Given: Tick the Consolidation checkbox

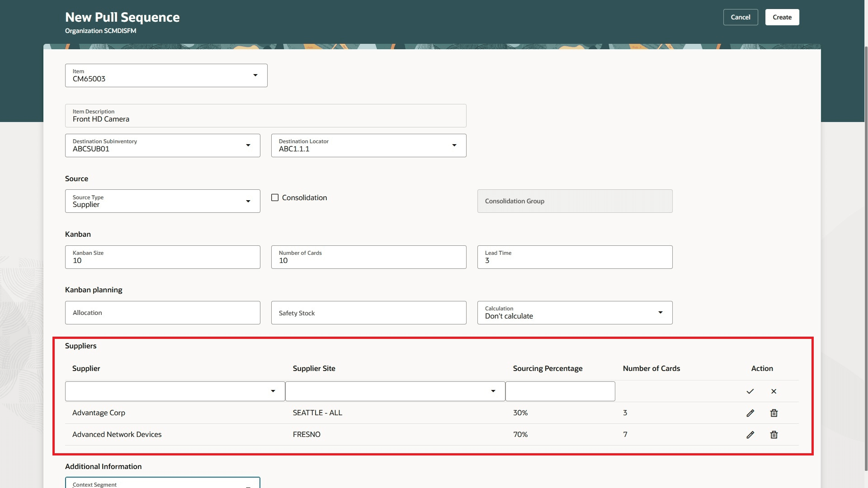Looking at the screenshot, I should click(275, 197).
